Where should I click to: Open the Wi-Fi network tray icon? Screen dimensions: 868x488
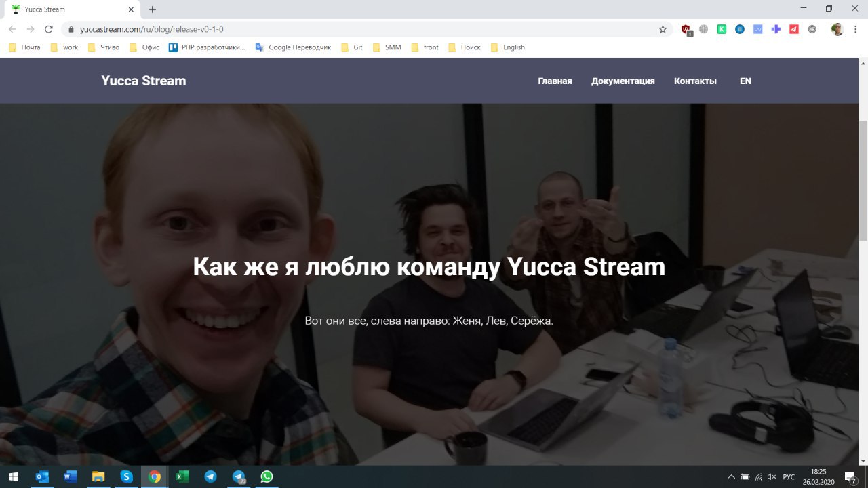tap(758, 476)
